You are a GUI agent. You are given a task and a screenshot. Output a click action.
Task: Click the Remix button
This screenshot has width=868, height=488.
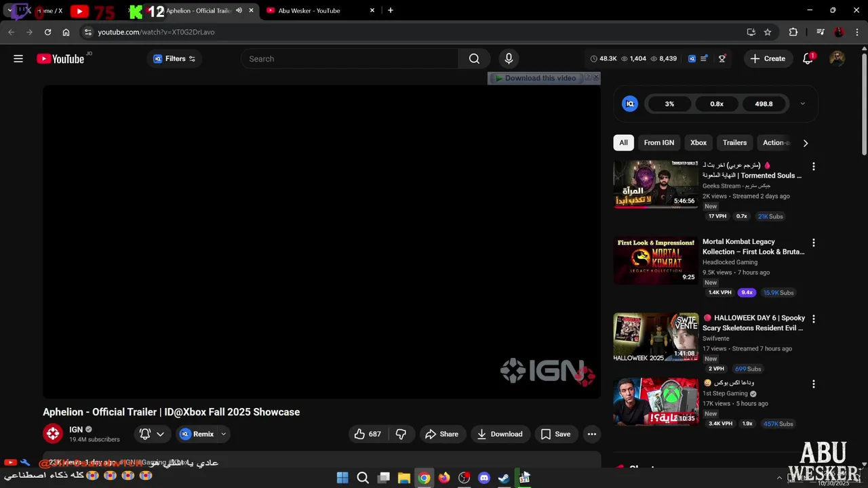197,434
